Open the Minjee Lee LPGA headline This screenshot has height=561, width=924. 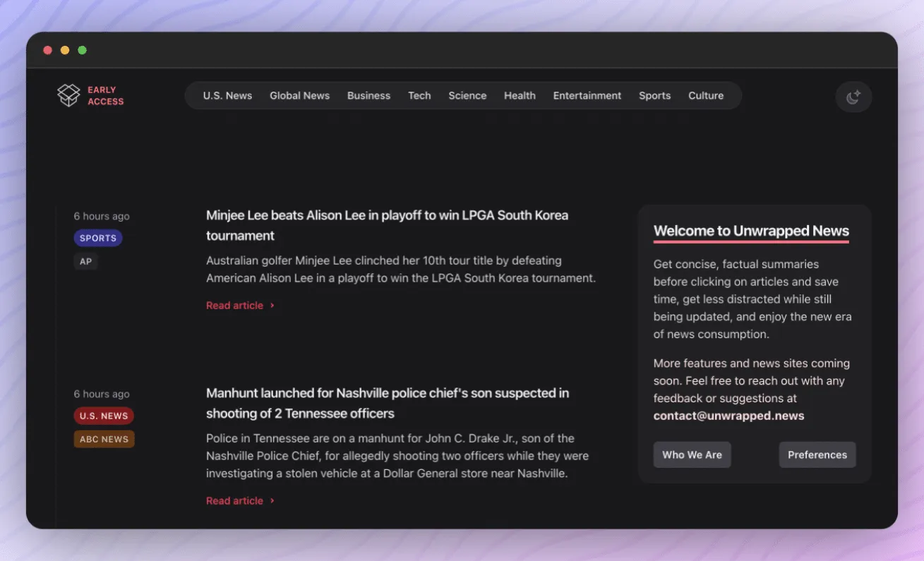(x=388, y=225)
